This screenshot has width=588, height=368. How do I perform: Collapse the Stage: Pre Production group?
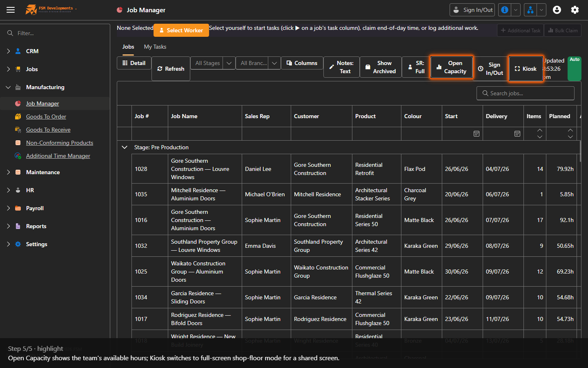125,147
